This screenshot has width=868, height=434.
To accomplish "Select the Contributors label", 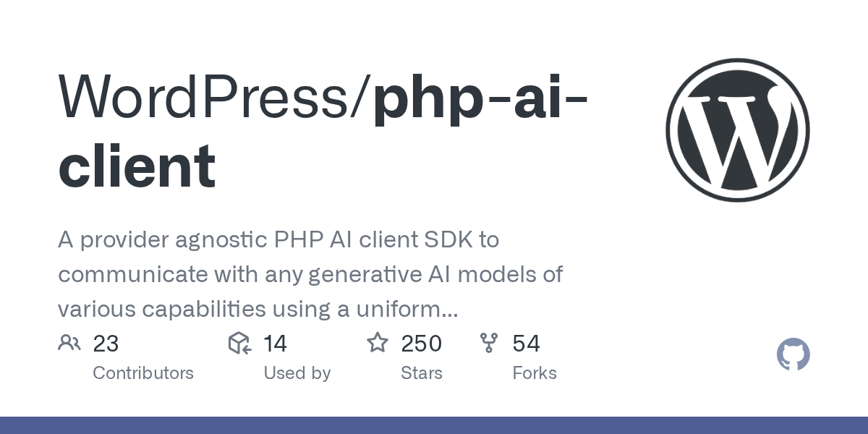I will [x=143, y=373].
